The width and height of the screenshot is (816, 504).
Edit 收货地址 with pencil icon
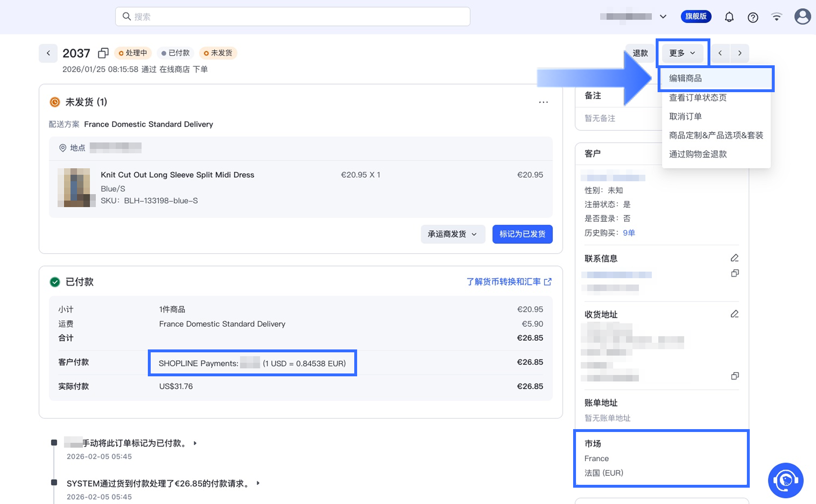734,314
